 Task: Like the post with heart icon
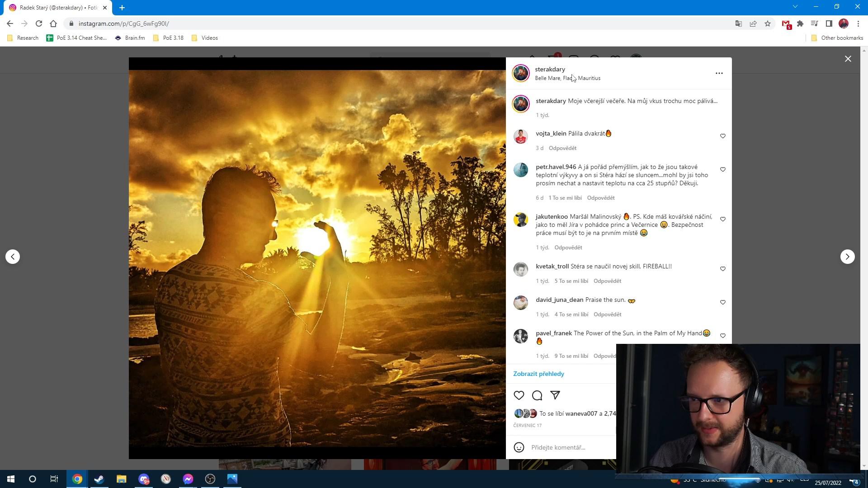click(519, 395)
